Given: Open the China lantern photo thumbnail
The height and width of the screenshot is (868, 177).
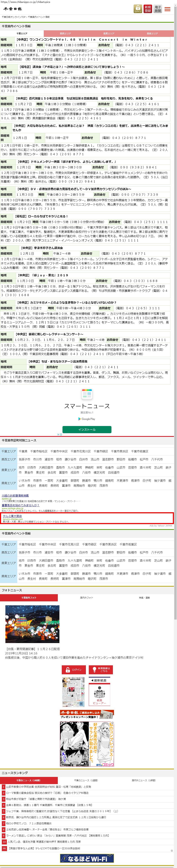Looking at the screenshot, I should click(32, 624).
